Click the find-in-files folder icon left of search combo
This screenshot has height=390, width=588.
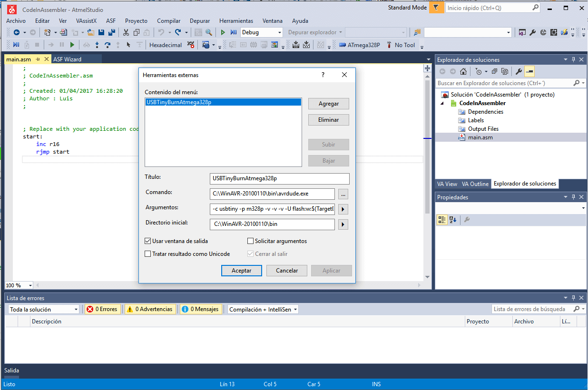(x=417, y=32)
